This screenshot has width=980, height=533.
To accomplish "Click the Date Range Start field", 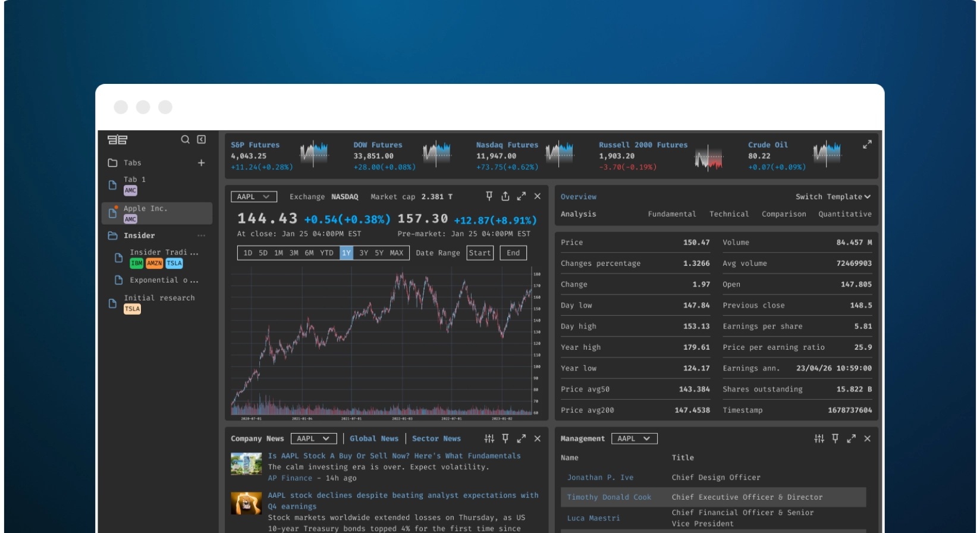I will (480, 253).
